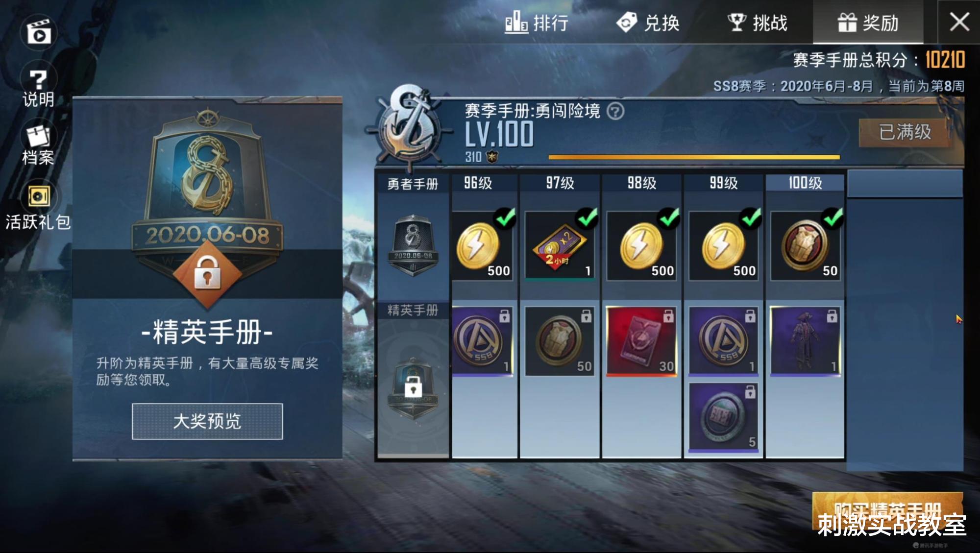Click the help circle beside 赛季手册:勇闯险境
Screen dimensions: 980x553
coord(615,111)
